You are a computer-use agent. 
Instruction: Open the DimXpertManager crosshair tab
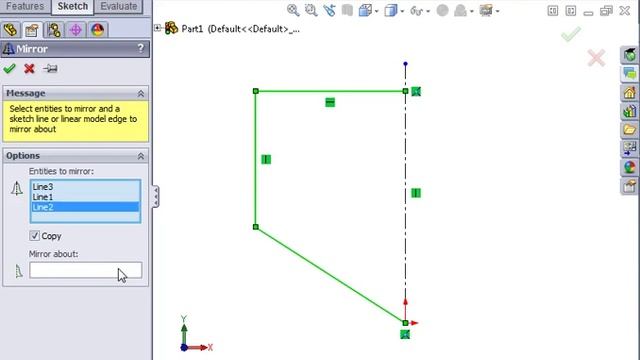click(76, 30)
